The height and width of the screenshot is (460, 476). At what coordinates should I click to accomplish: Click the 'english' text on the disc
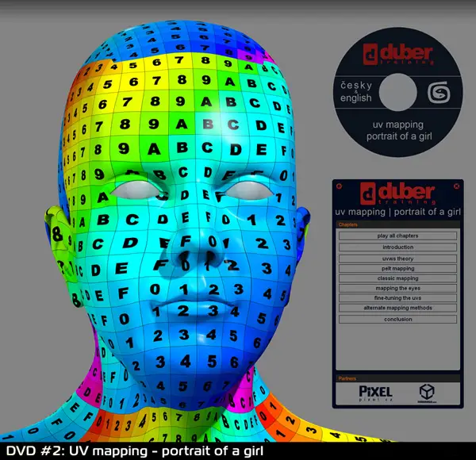(355, 98)
